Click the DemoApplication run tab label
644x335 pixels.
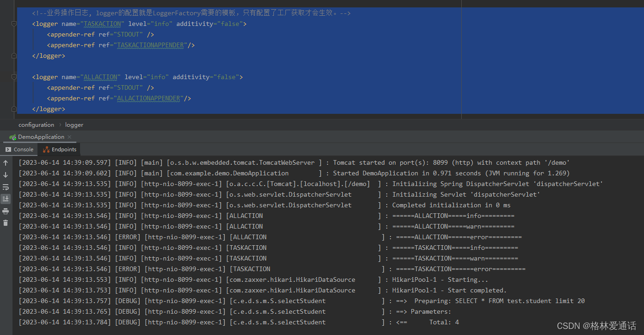tap(42, 136)
